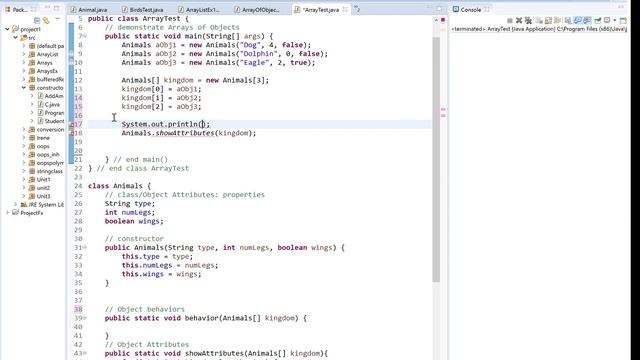
Task: Maximize the Package Explorer view
Action: pyautogui.click(x=57, y=8)
